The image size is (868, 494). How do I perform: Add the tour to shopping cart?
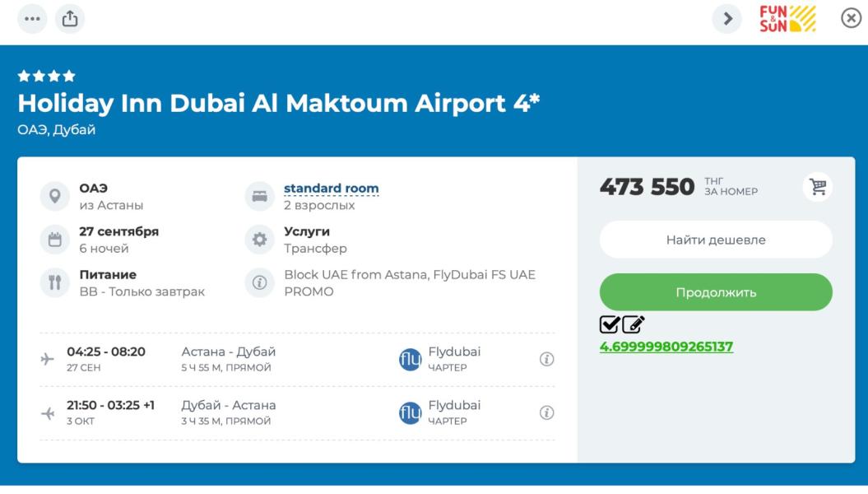[x=818, y=187]
